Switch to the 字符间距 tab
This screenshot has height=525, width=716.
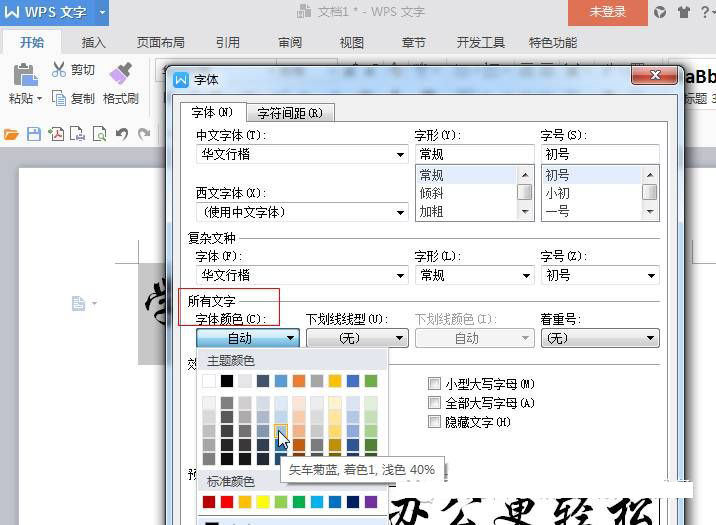pos(289,113)
